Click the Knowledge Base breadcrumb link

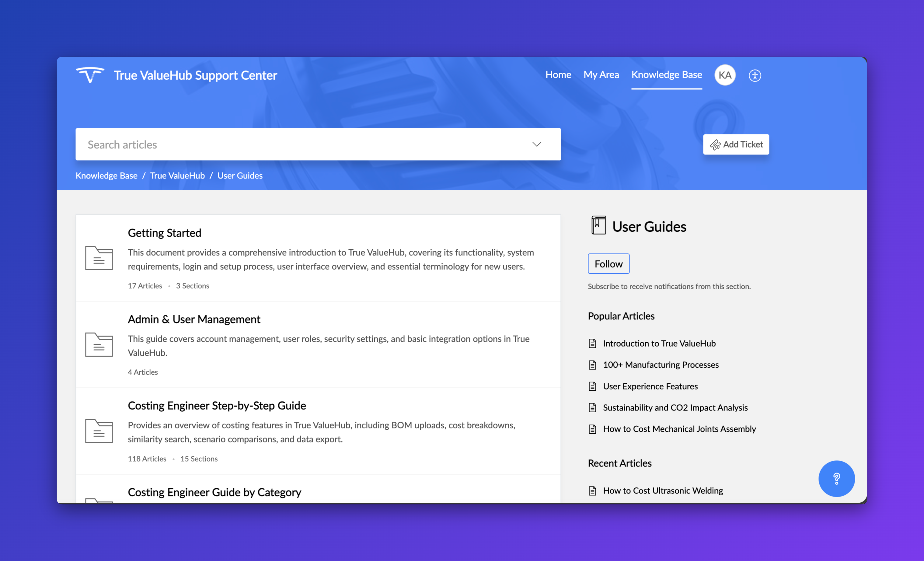tap(106, 175)
